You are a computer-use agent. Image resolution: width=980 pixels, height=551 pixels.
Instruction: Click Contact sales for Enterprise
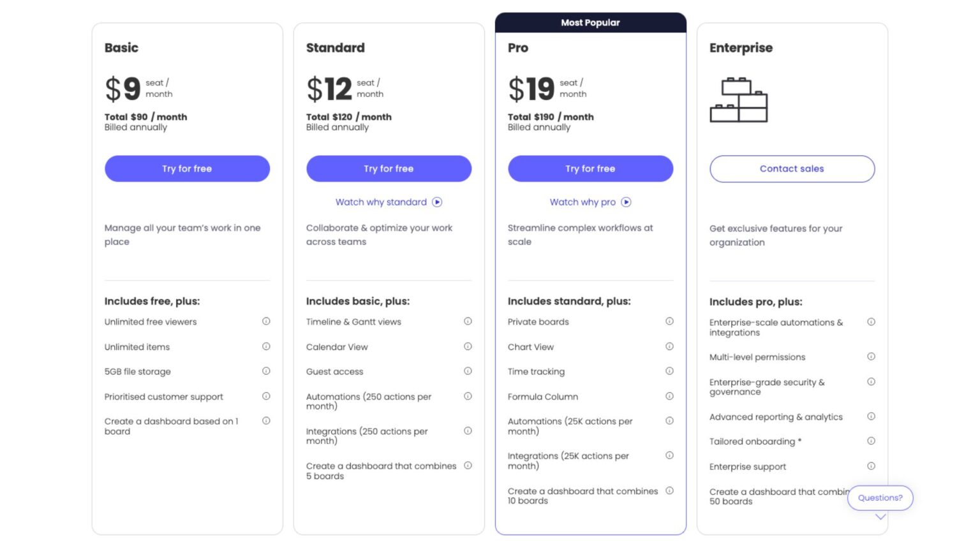[792, 168]
